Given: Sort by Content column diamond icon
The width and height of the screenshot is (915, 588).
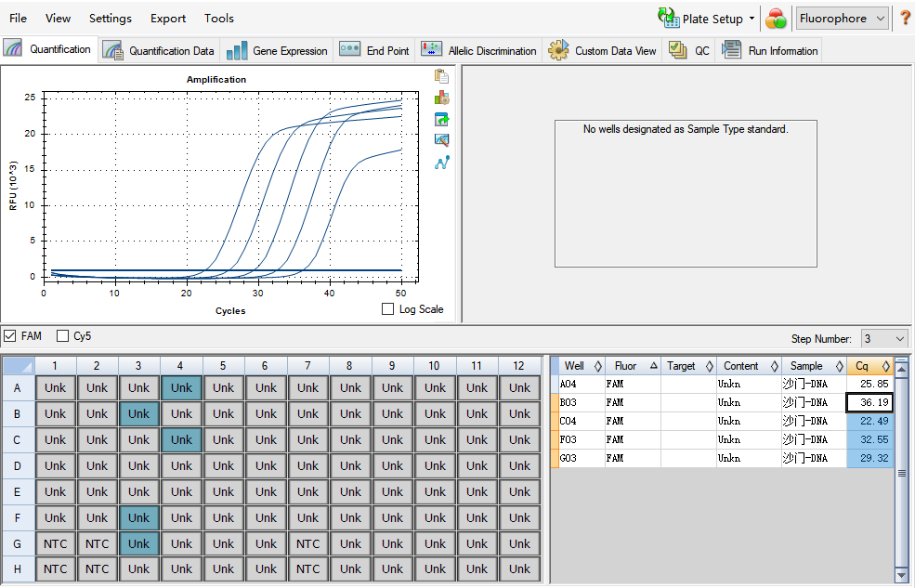Looking at the screenshot, I should tap(775, 366).
